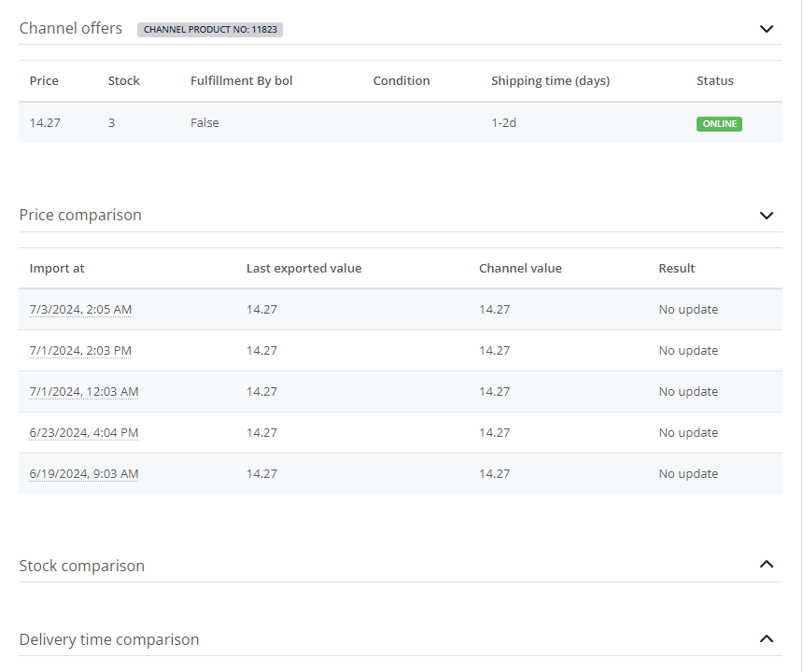The height and width of the screenshot is (672, 803).
Task: Open the 6/19/2024, 9:03 AM import entry
Action: [84, 474]
